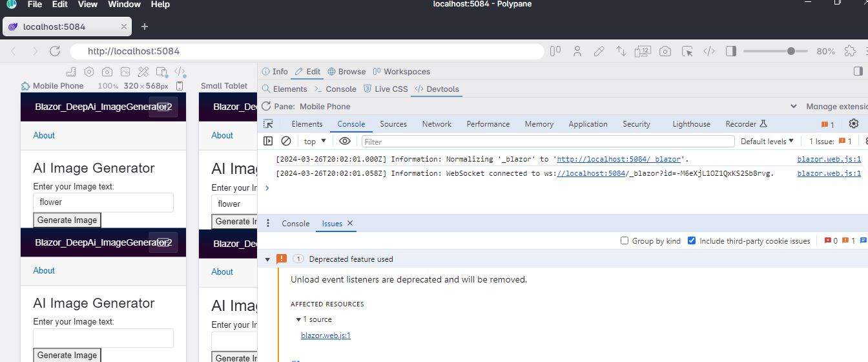868x362 pixels.
Task: Click the URL address bar
Action: (307, 51)
